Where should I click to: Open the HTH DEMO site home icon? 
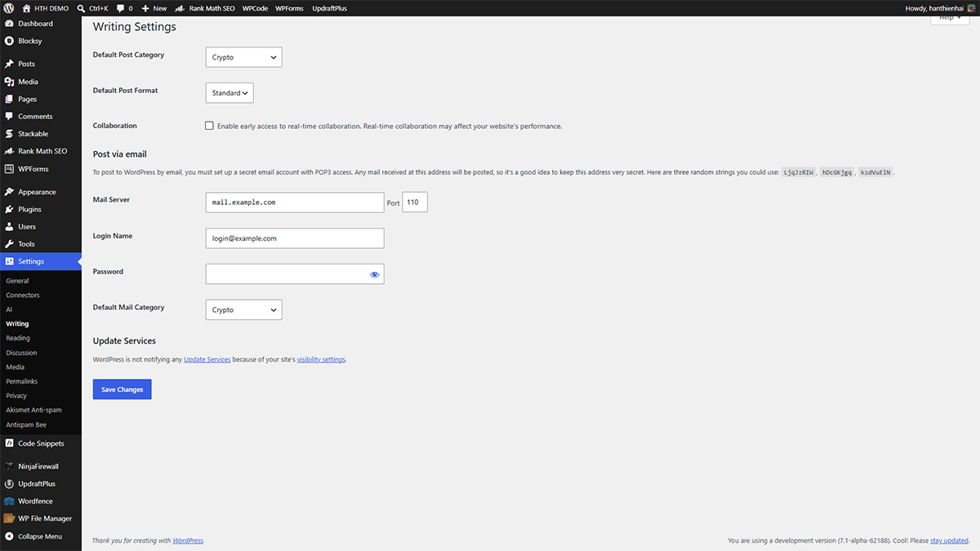[x=26, y=8]
